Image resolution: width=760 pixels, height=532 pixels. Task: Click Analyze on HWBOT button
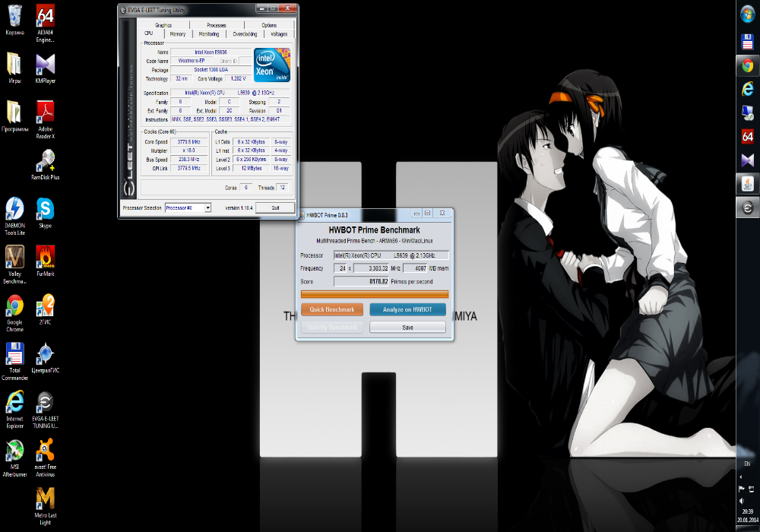407,309
